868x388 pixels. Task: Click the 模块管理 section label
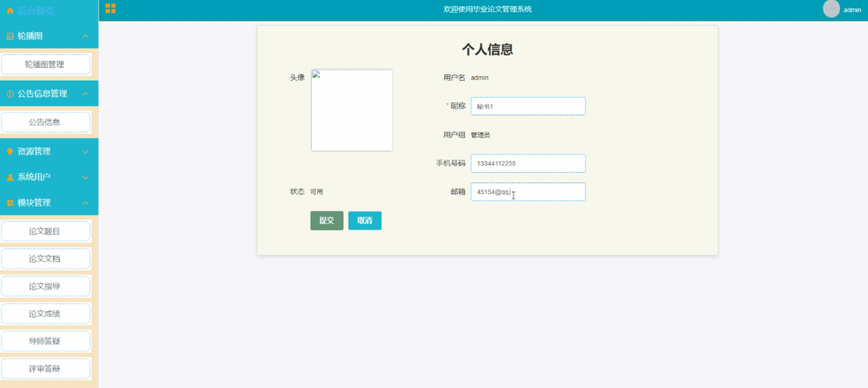(x=34, y=203)
